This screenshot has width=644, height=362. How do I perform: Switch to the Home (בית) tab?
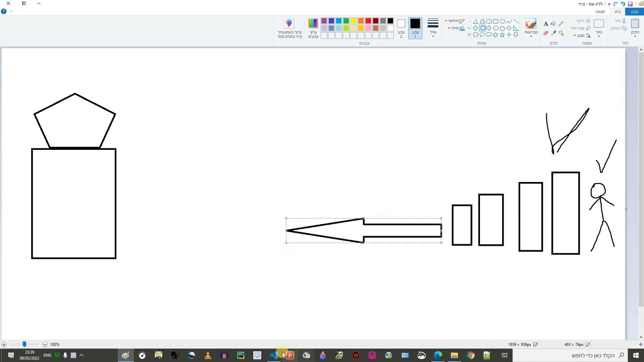click(x=617, y=12)
